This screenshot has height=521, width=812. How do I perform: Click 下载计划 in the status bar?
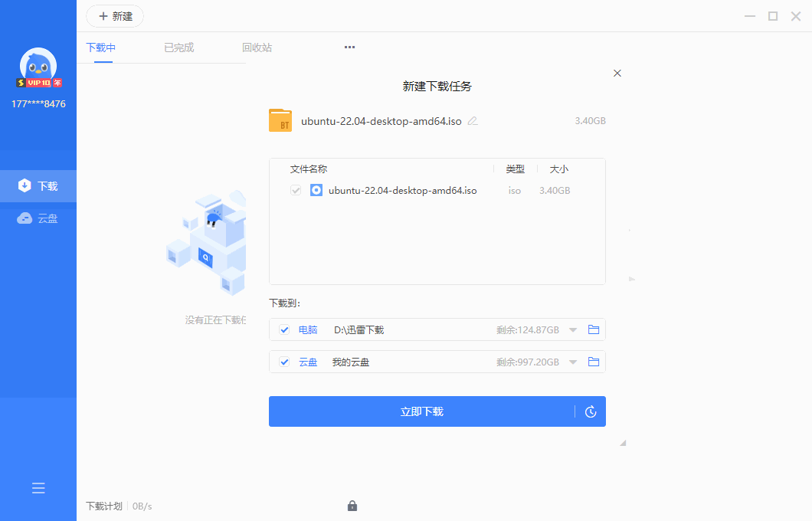104,506
